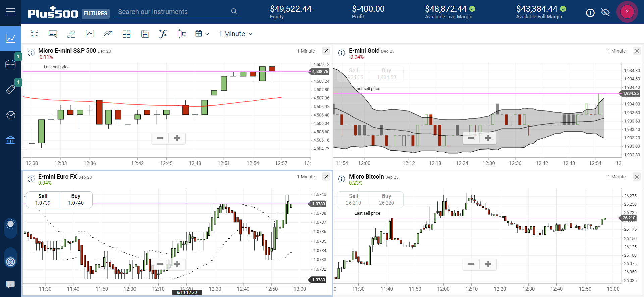The height and width of the screenshot is (297, 644).
Task: Open closed positions history icon
Action: click(10, 115)
